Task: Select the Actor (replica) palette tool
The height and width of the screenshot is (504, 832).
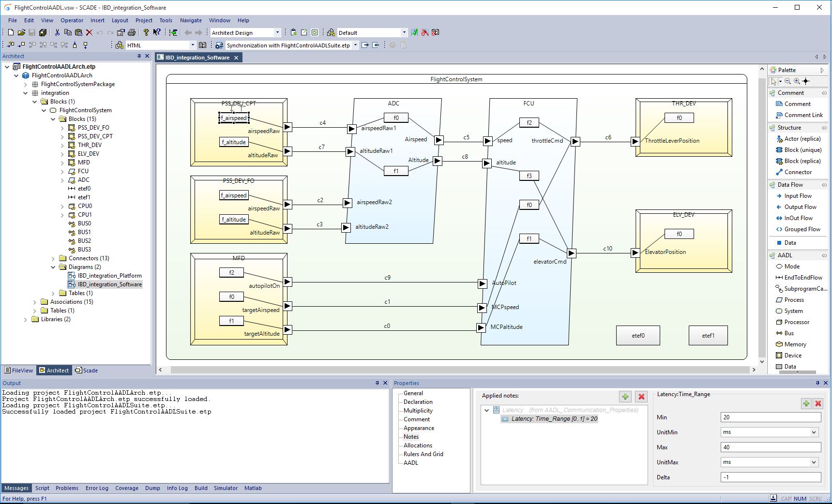Action: pos(798,139)
